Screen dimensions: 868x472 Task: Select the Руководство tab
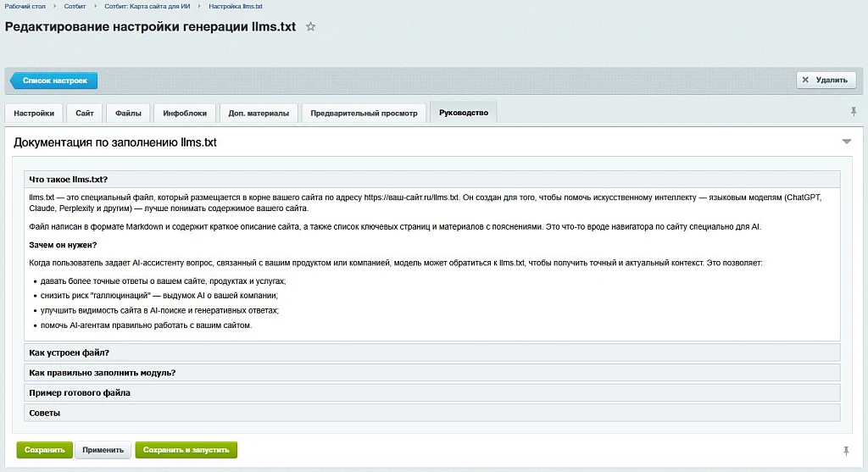coord(464,113)
